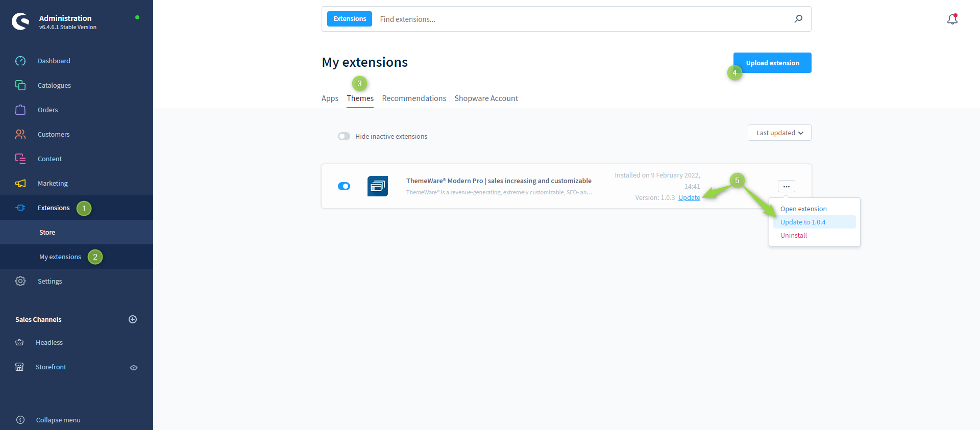Screen dimensions: 980x430
Task: Open Dashboard via its gauge icon
Action: [20, 61]
